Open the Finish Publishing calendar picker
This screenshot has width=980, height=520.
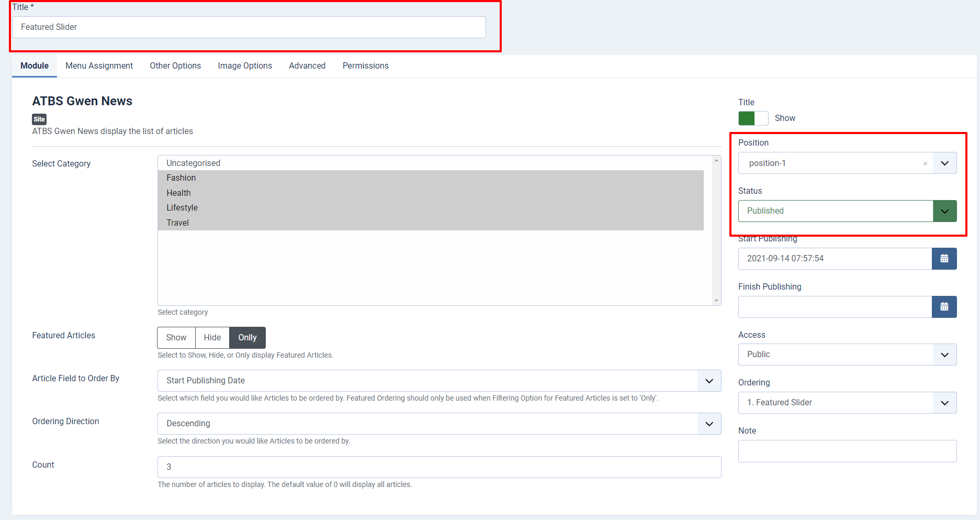944,307
